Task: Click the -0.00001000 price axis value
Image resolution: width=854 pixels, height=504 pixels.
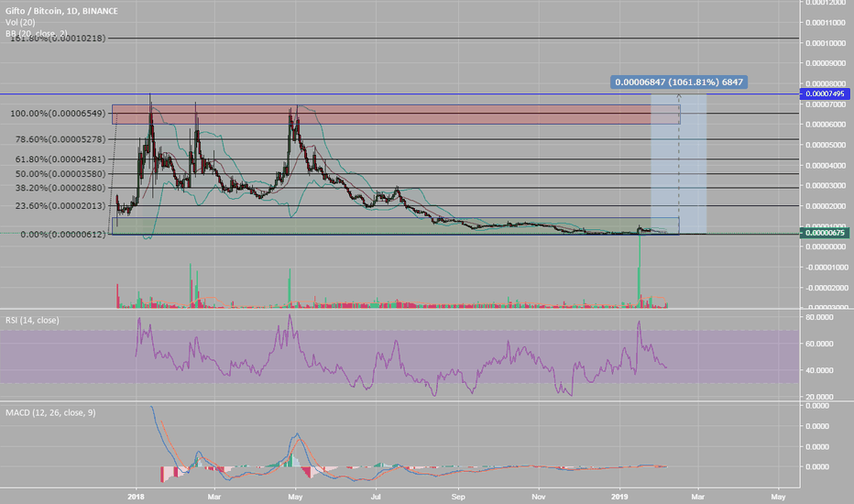Action: (x=827, y=268)
